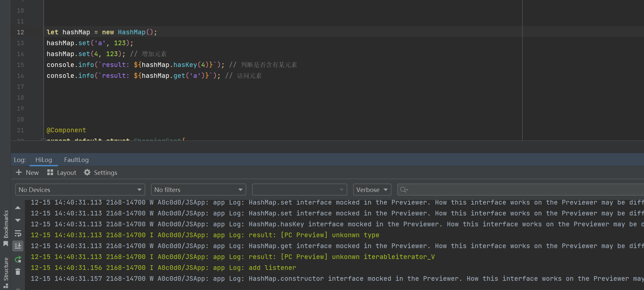Click the New button label
The width and height of the screenshot is (644, 290).
(32, 173)
